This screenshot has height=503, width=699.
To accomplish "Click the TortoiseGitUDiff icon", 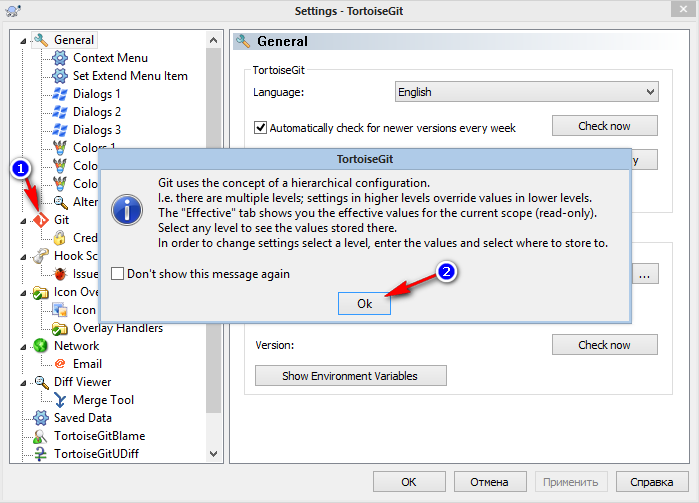I will pyautogui.click(x=41, y=454).
